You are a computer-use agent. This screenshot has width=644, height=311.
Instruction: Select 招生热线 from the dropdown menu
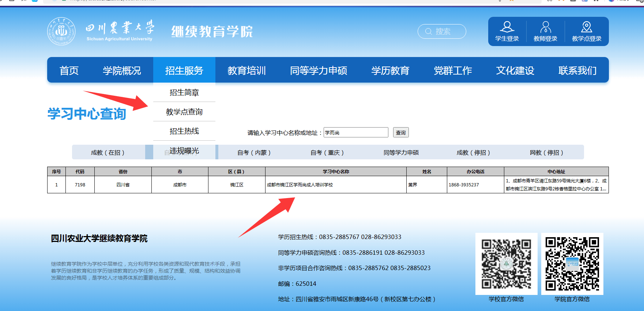coord(184,131)
